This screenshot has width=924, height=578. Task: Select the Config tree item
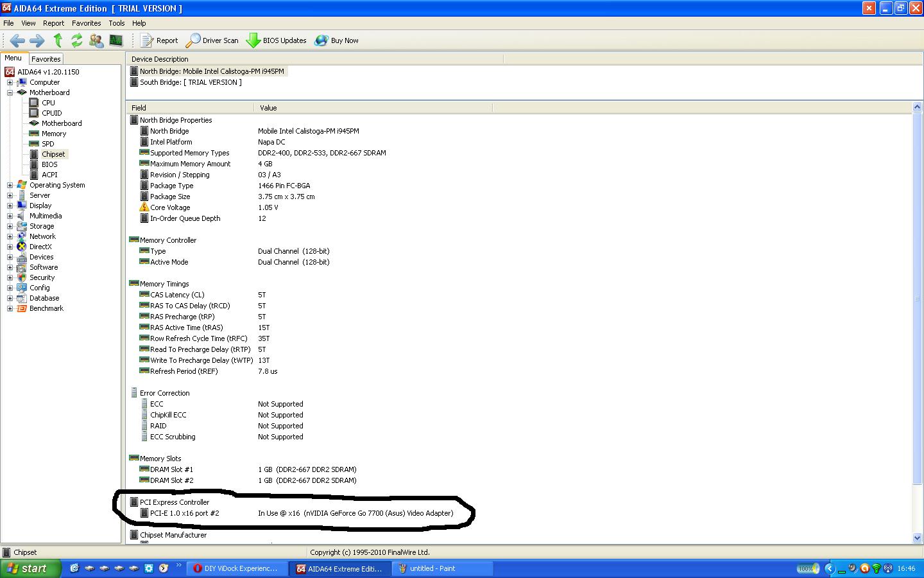(39, 288)
